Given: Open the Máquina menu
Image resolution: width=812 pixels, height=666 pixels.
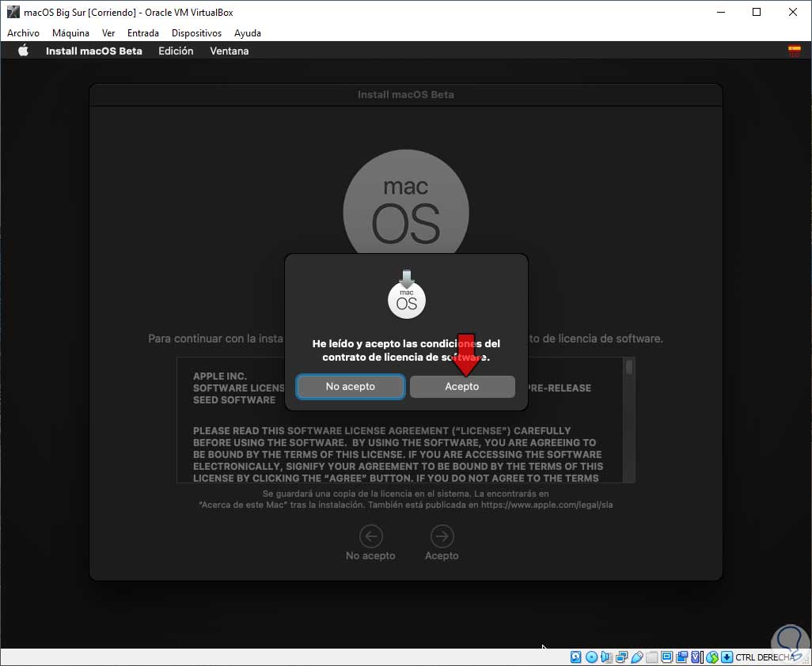Looking at the screenshot, I should point(70,33).
